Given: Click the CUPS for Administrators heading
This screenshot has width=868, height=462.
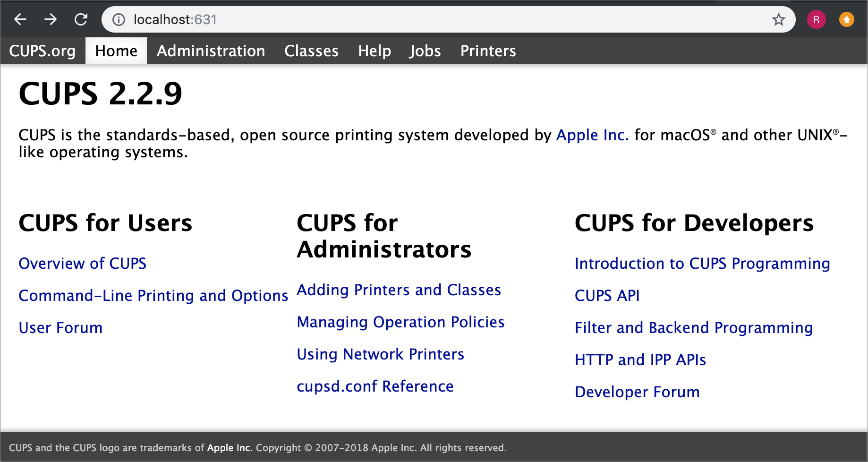Looking at the screenshot, I should point(384,236).
